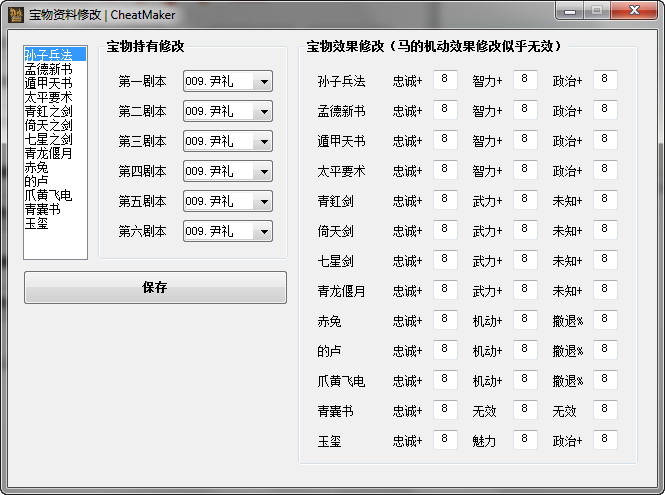Viewport: 665px width, 495px height.
Task: Open the 第六剧本 holder dropdown
Action: [x=264, y=232]
